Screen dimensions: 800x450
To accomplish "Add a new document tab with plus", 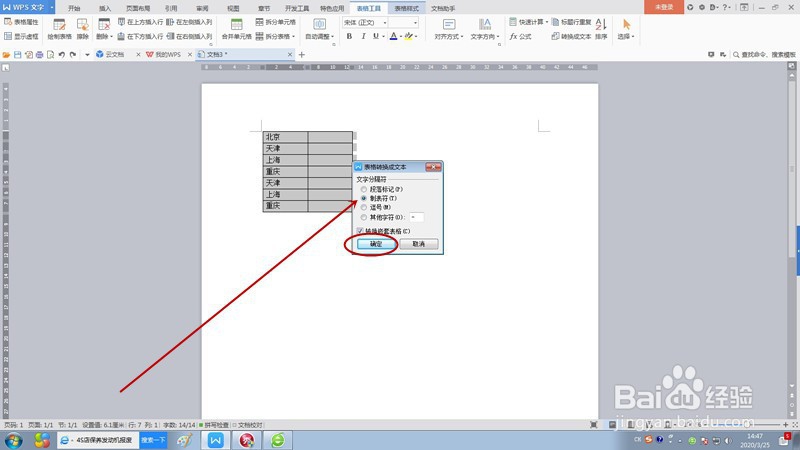I will tap(302, 55).
